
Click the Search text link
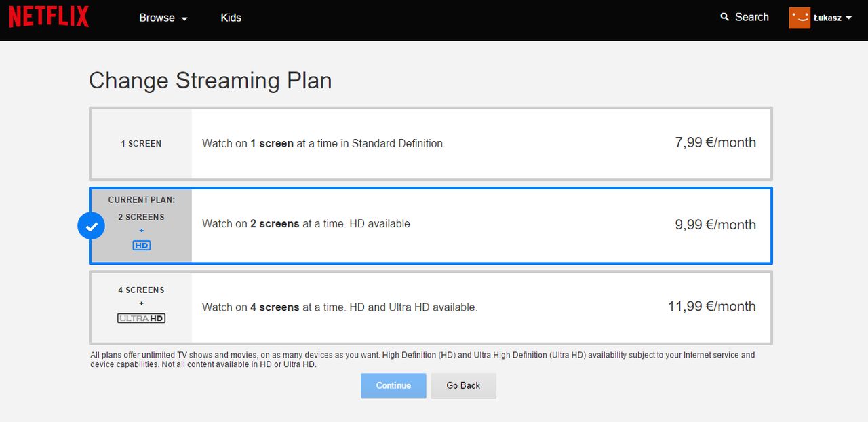click(x=752, y=17)
